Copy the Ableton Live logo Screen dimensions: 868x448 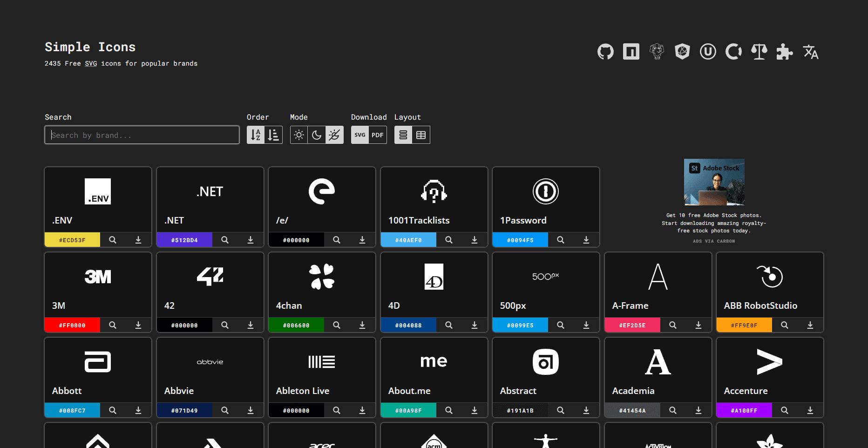tap(322, 362)
